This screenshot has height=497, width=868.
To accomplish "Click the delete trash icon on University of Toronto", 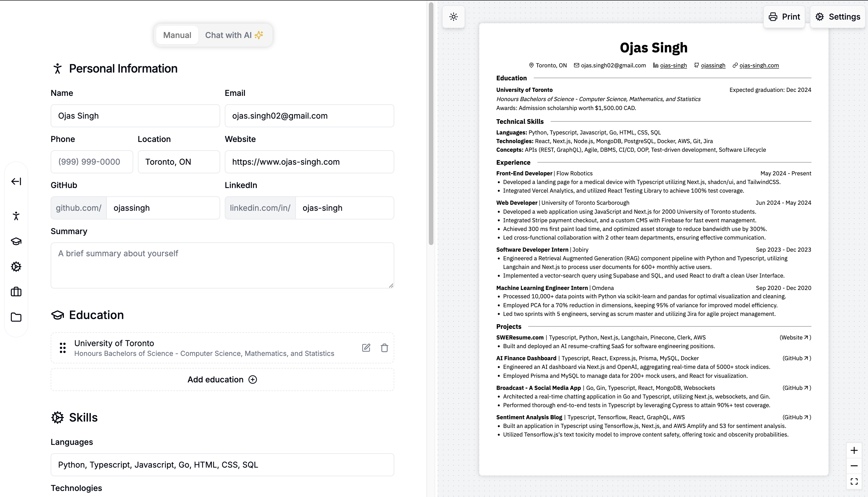I will [384, 348].
